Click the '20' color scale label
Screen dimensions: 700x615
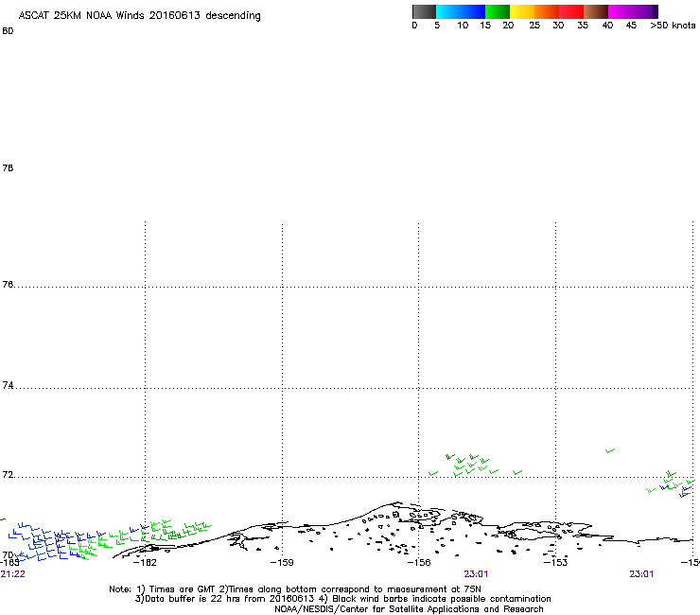point(508,26)
